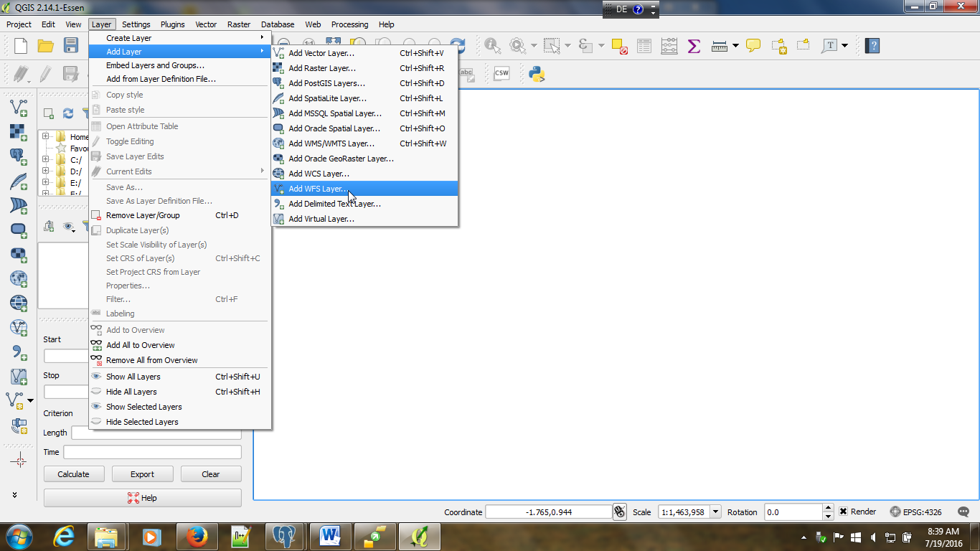
Task: Open Select Features tool dropdown arrow
Action: (x=567, y=46)
